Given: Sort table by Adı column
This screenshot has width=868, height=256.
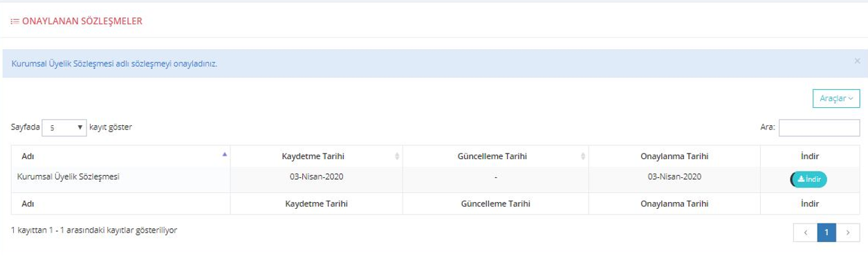Looking at the screenshot, I should (x=121, y=156).
